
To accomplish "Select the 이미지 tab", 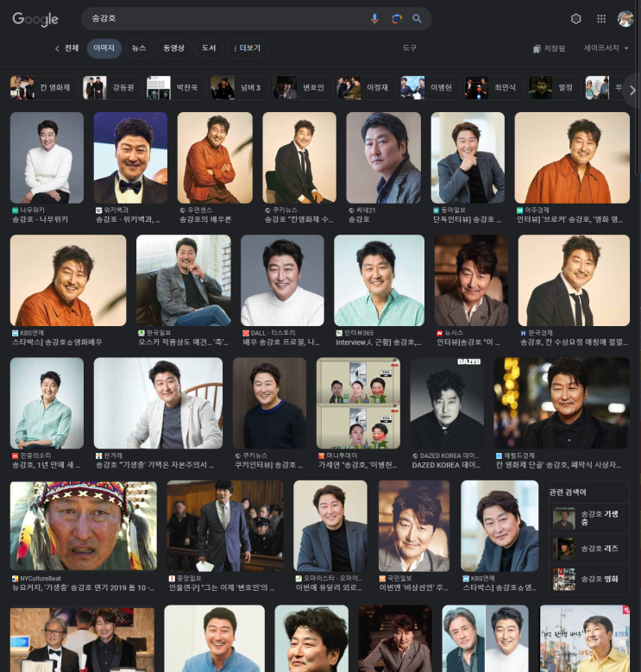I will point(104,48).
